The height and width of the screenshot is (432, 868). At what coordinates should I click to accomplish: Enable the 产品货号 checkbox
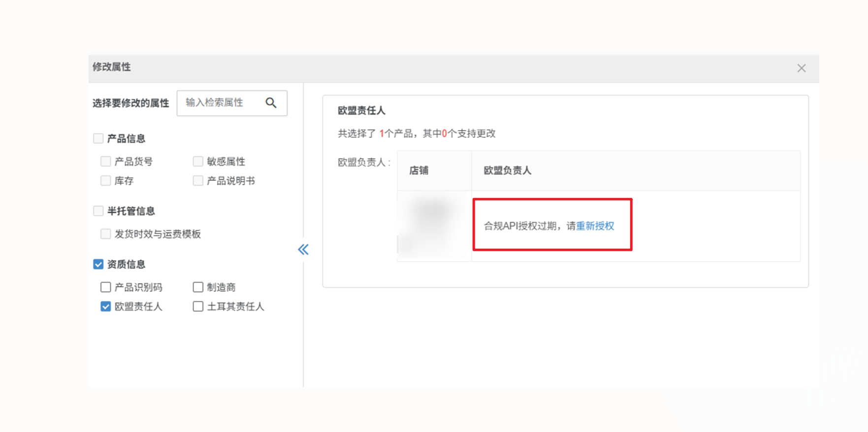[105, 162]
